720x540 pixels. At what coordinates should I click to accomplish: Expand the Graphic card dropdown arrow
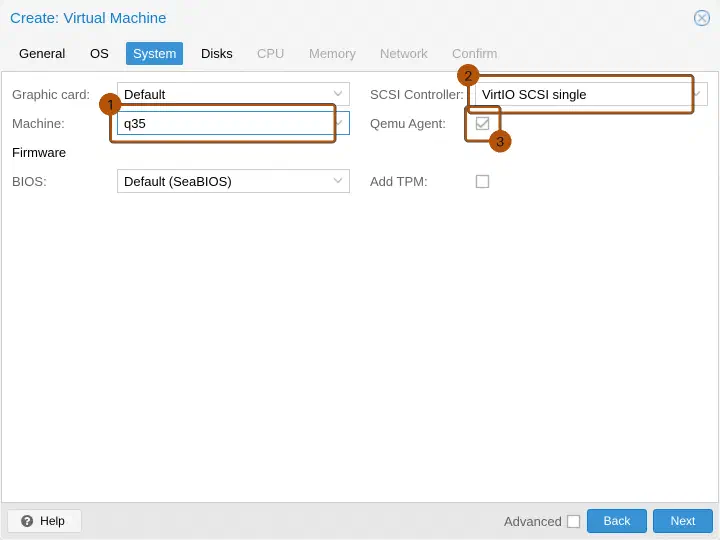tap(338, 94)
